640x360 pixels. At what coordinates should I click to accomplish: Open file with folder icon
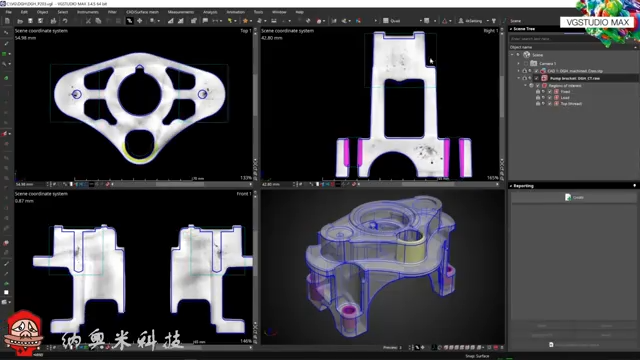coord(20,21)
